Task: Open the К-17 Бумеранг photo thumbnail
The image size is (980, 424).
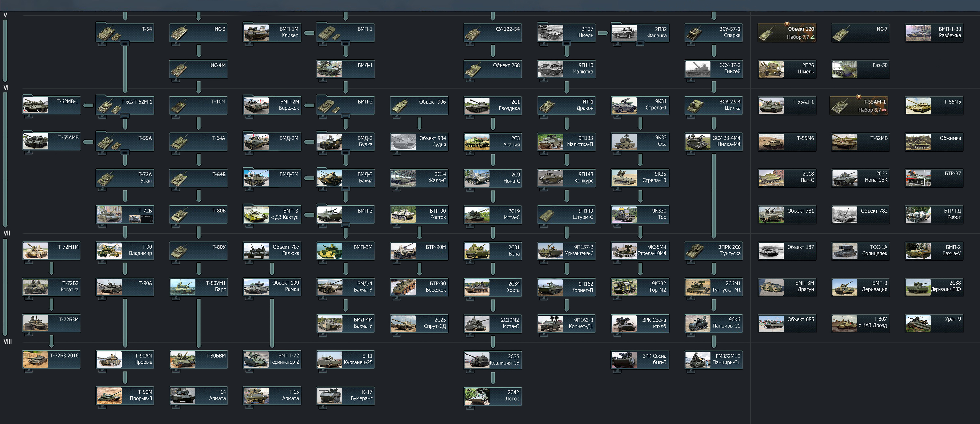Action: [329, 396]
